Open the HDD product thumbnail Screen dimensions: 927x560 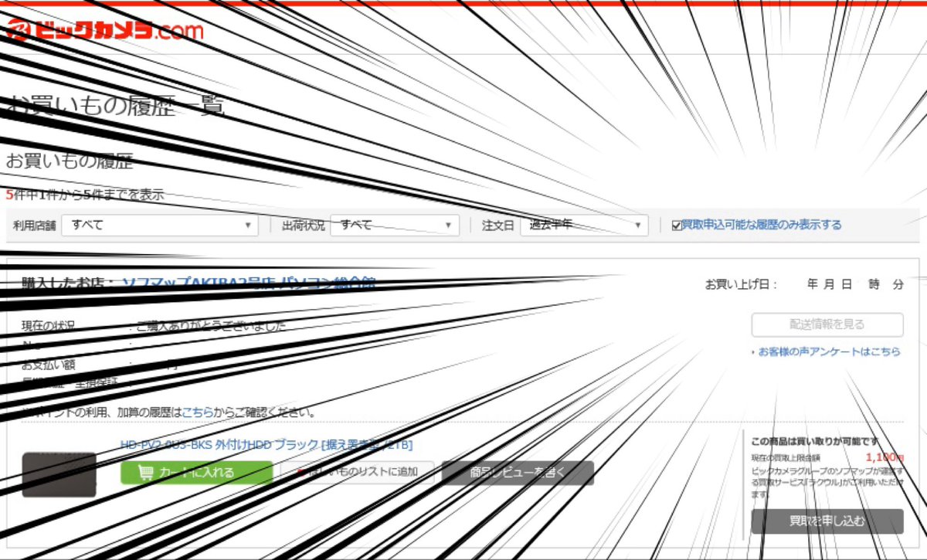tap(59, 475)
